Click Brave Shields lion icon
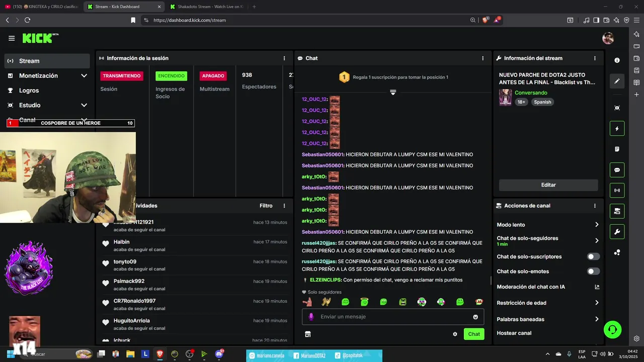Screen dimensions: 644x362 click(485, 20)
